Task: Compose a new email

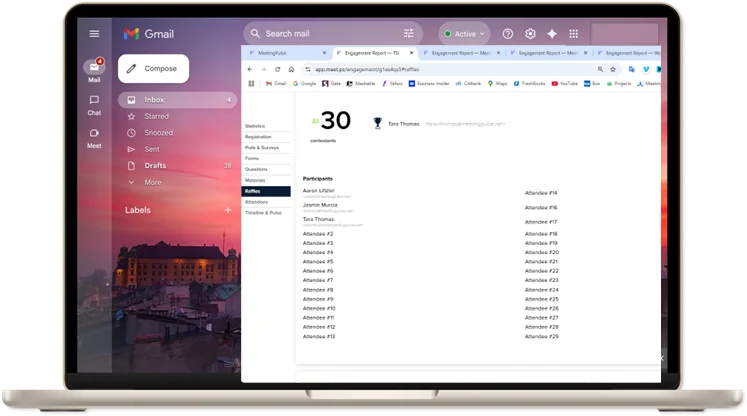Action: point(153,69)
